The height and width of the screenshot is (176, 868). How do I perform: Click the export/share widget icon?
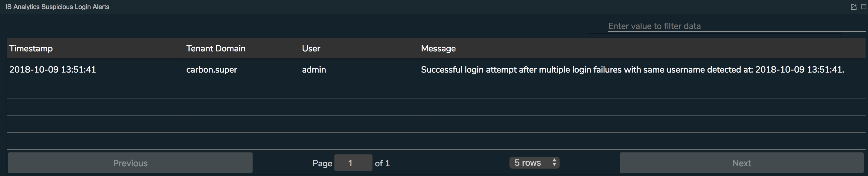pyautogui.click(x=853, y=7)
